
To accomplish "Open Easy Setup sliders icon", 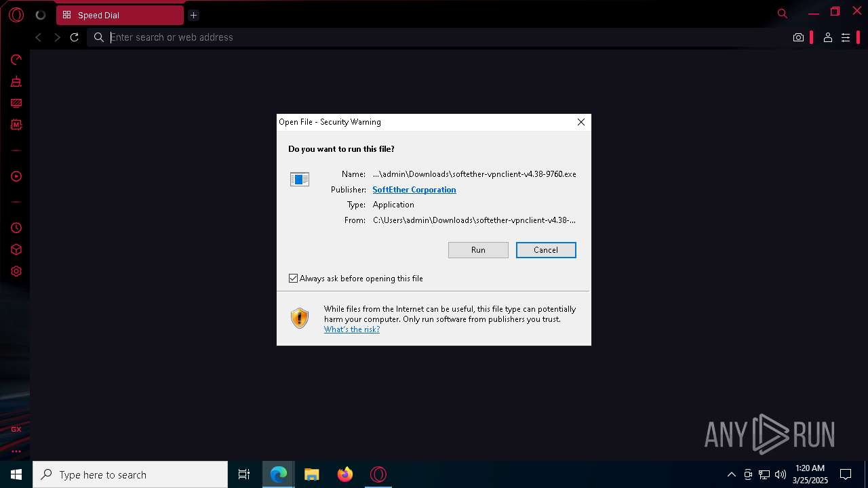I will pos(846,37).
